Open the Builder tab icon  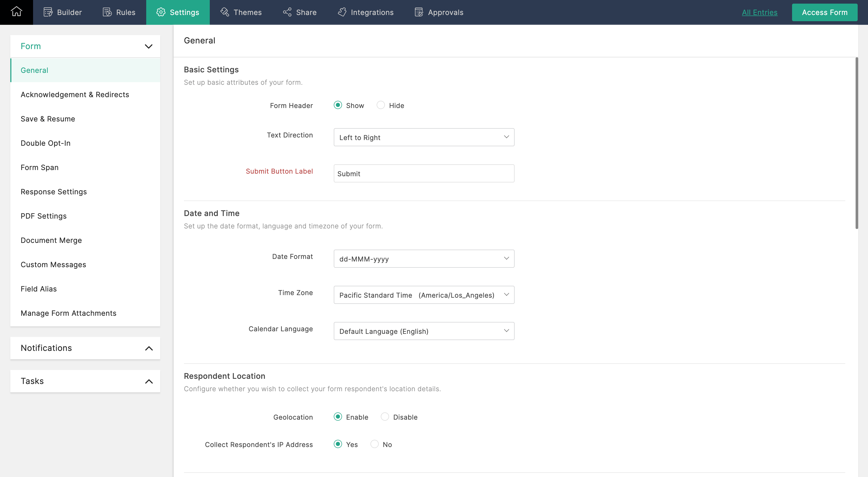48,12
